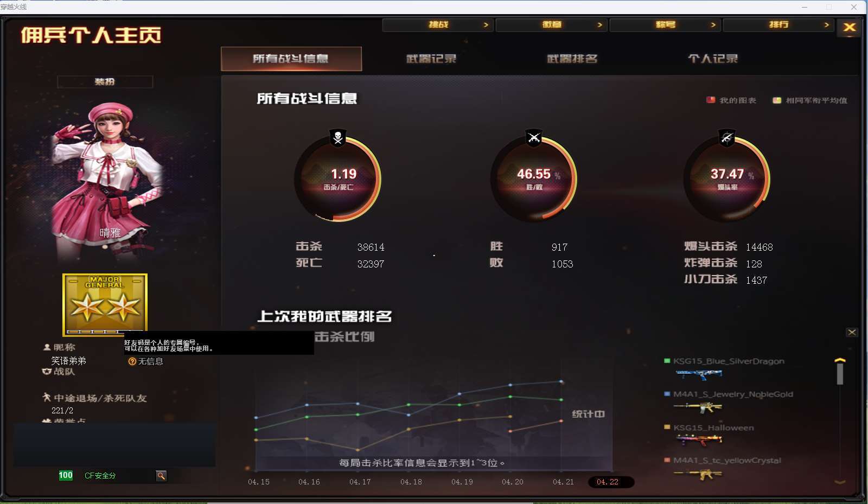Viewport: 868px width, 504px height.
Task: Minimize the 穿越火线 window
Action: [x=805, y=7]
